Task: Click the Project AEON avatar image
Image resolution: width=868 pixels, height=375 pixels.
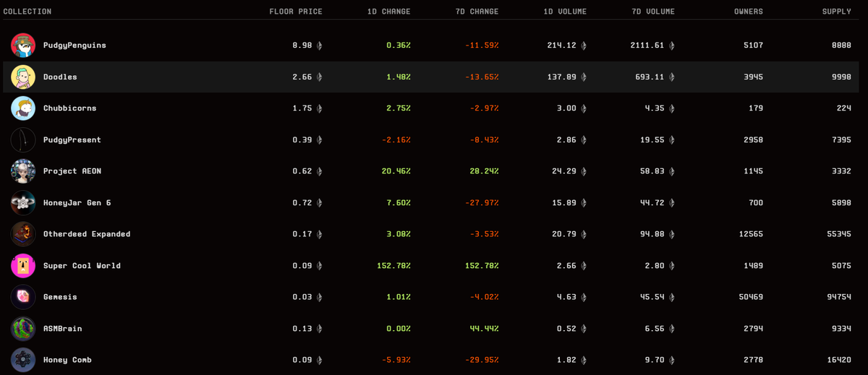Action: pos(23,171)
